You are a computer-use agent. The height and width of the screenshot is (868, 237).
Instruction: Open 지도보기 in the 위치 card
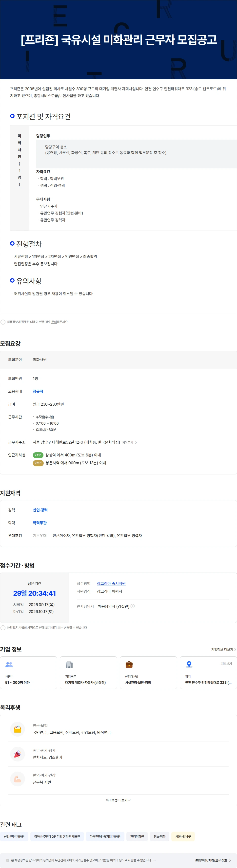(226, 664)
